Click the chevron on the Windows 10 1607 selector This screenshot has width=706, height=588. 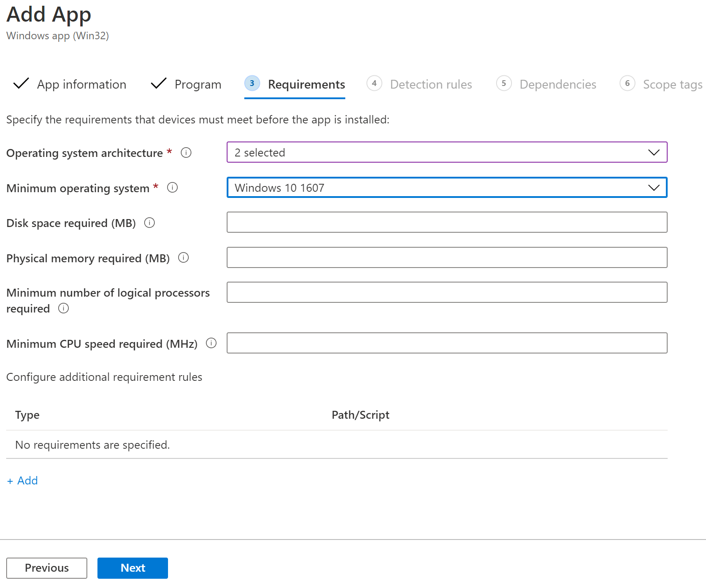tap(653, 187)
